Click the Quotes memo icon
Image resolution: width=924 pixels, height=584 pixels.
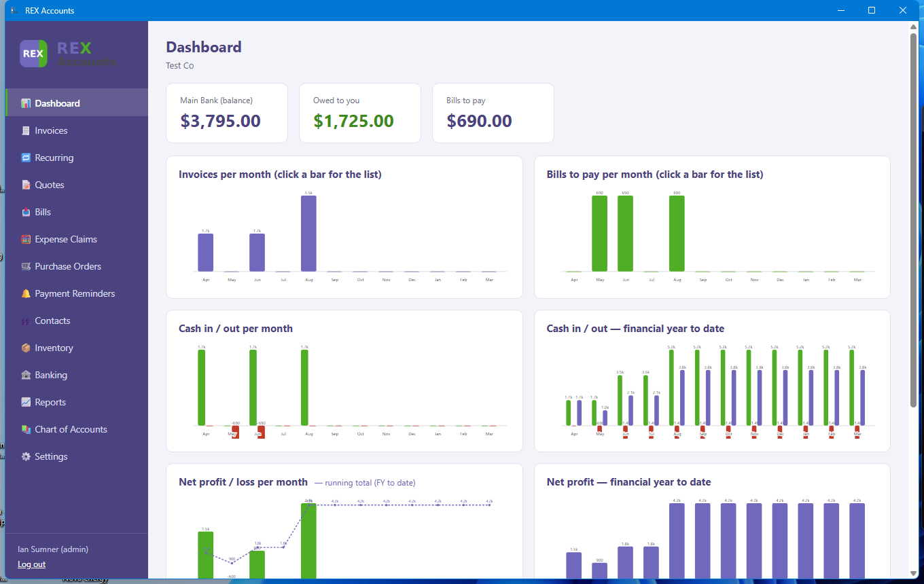(x=26, y=185)
